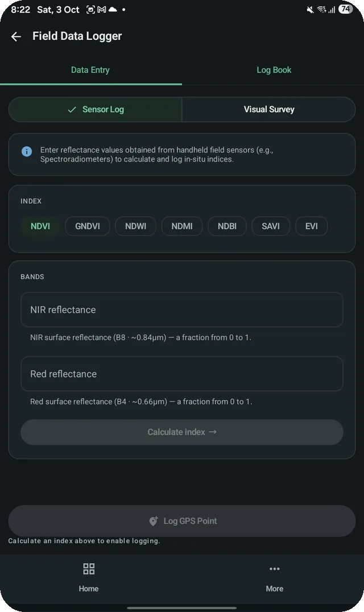Choose the NDBI index chip
Viewport: 364px width, 612px height.
(x=227, y=226)
